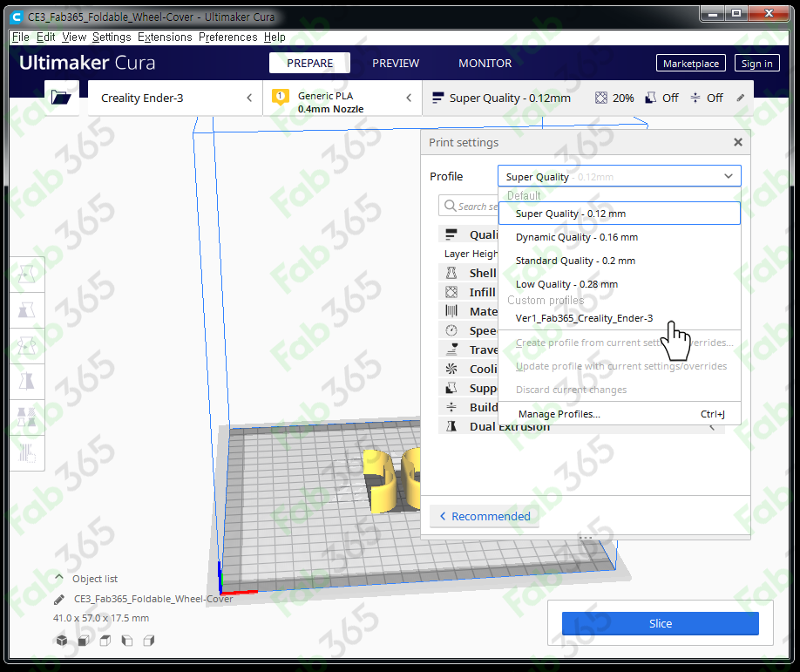
Task: Select Standard Quality - 0.2 mm profile
Action: [620, 261]
